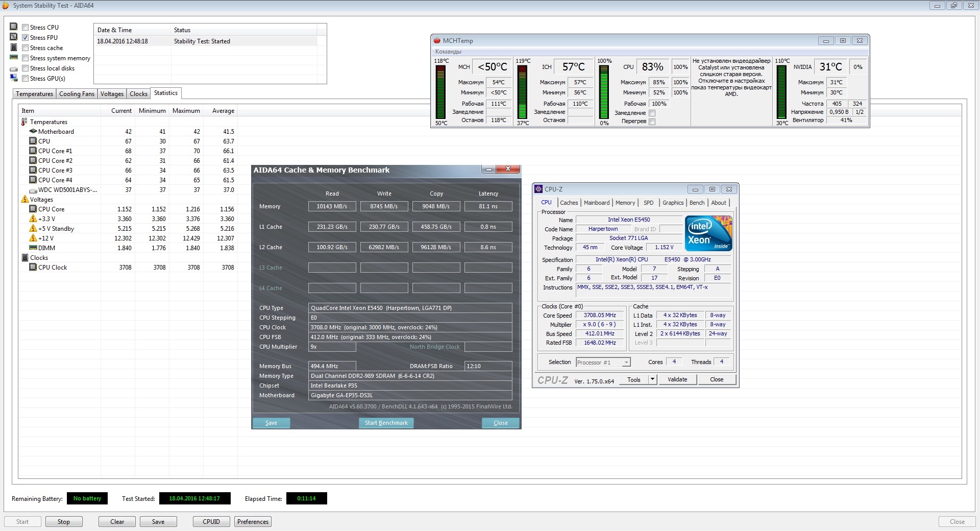Image resolution: width=980 pixels, height=531 pixels.
Task: Open the About tab in CPU-Z
Action: [x=719, y=203]
